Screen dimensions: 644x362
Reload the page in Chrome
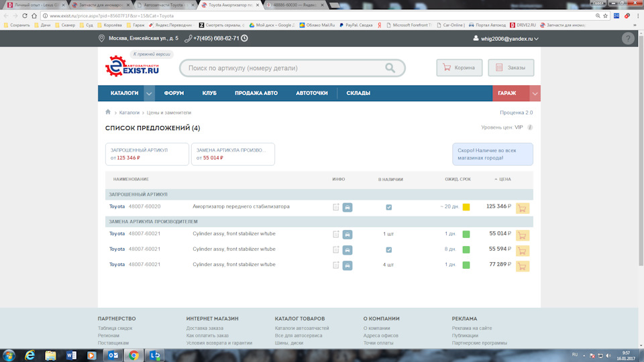25,15
